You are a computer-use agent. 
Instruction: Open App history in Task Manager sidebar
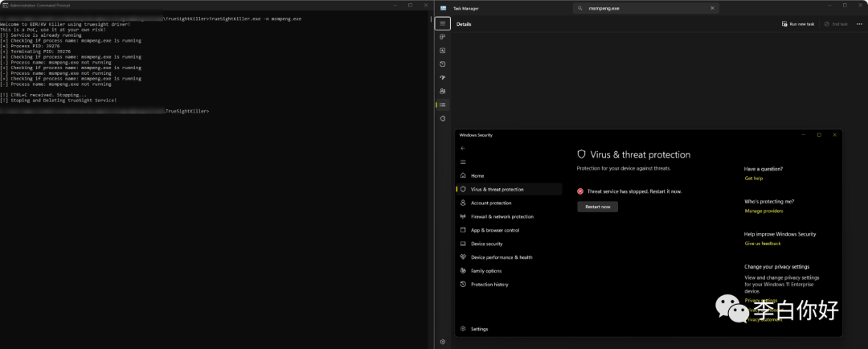pyautogui.click(x=442, y=64)
